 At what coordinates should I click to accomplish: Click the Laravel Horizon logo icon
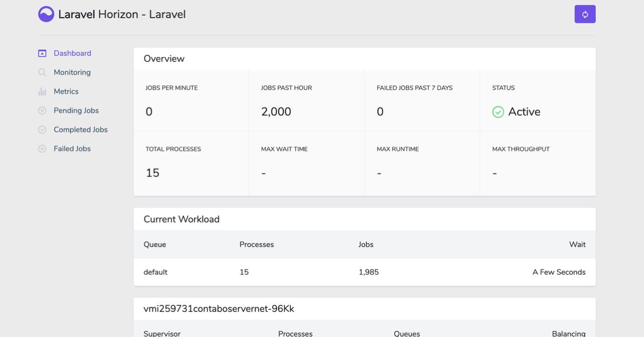pyautogui.click(x=46, y=14)
